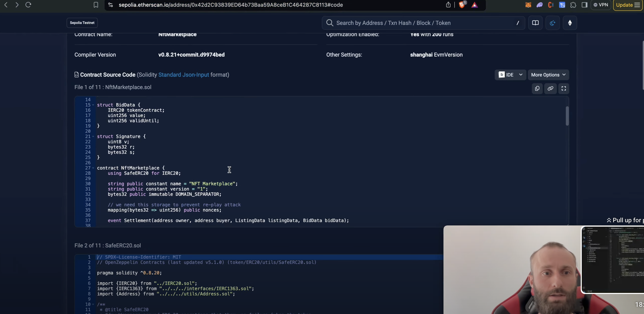Copy NftMarketplace.sol source code
The image size is (644, 314).
537,88
